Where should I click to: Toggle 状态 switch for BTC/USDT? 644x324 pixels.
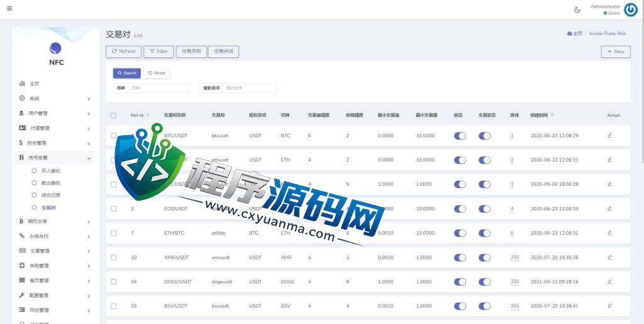click(x=460, y=135)
